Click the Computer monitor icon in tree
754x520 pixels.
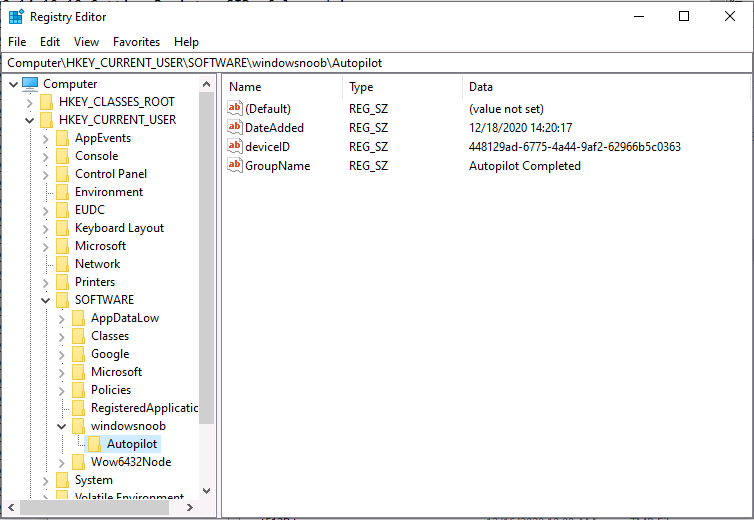(30, 84)
